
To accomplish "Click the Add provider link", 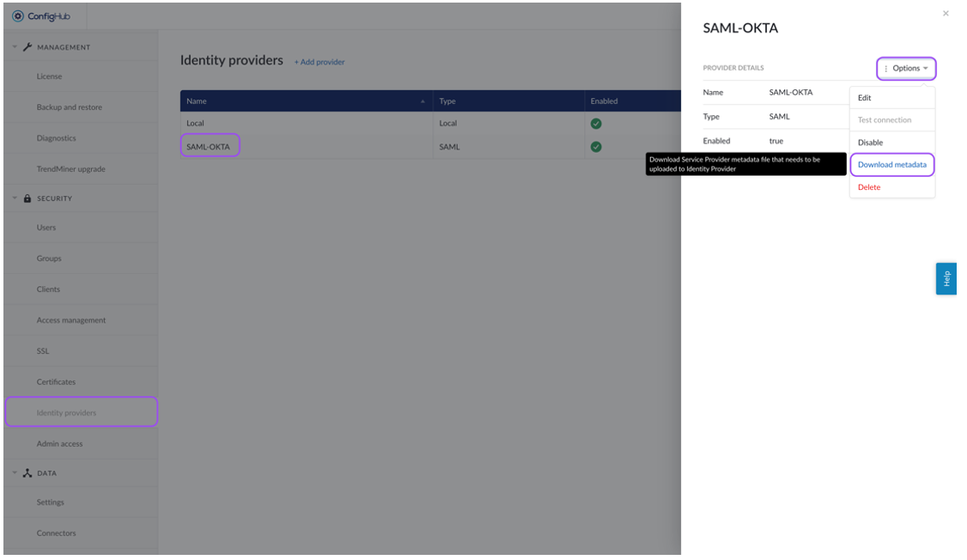I will (x=319, y=62).
